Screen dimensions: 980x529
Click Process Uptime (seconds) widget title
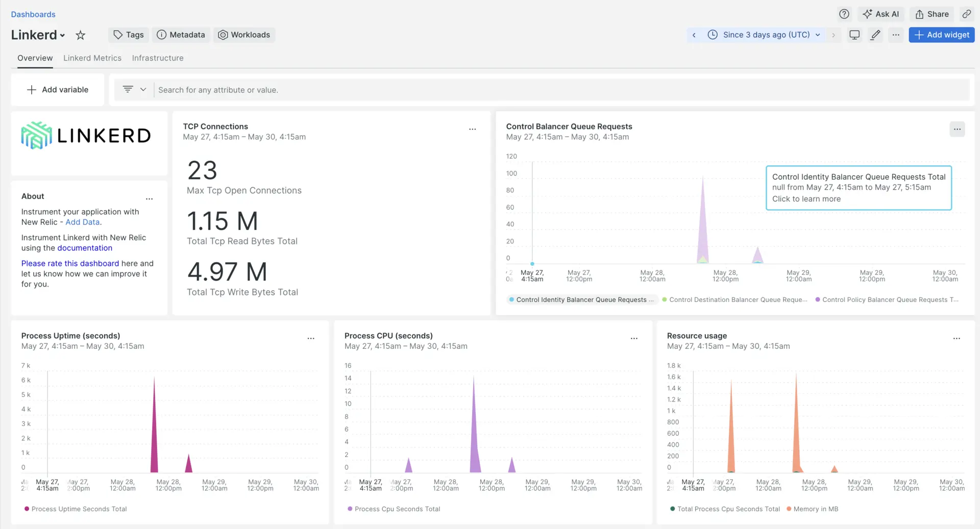pos(71,336)
